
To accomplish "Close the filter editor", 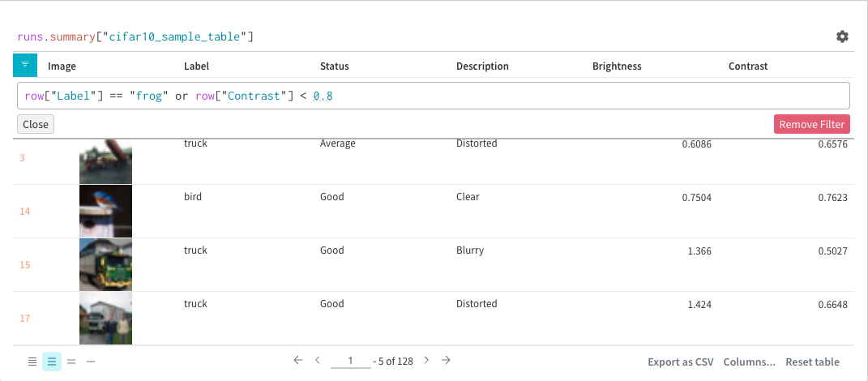I will (35, 124).
